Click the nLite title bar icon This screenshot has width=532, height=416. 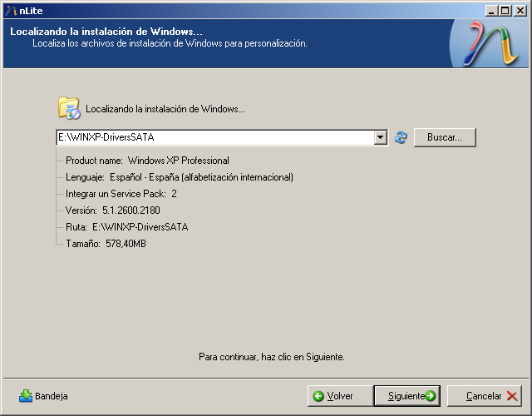click(11, 11)
